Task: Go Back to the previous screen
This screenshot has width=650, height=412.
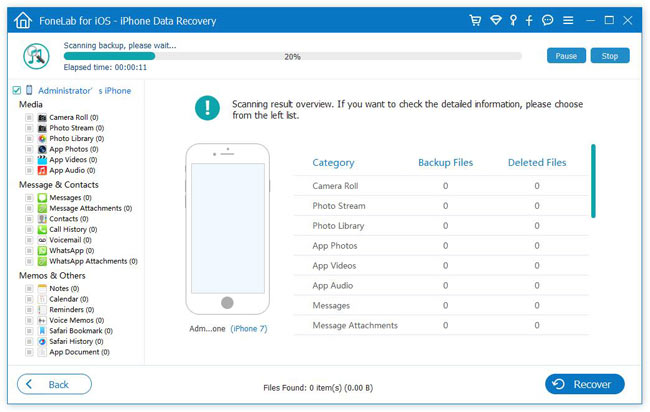Action: tap(54, 384)
